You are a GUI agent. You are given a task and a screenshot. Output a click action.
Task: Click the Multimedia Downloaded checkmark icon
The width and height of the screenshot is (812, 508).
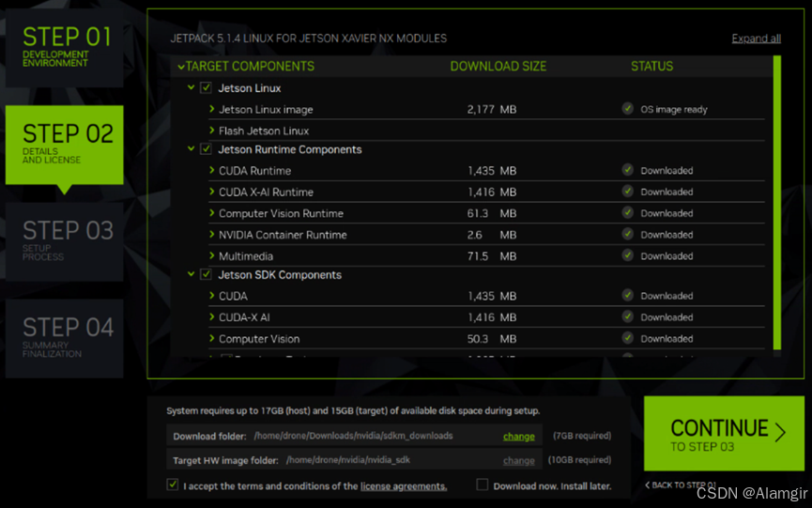[x=627, y=255]
